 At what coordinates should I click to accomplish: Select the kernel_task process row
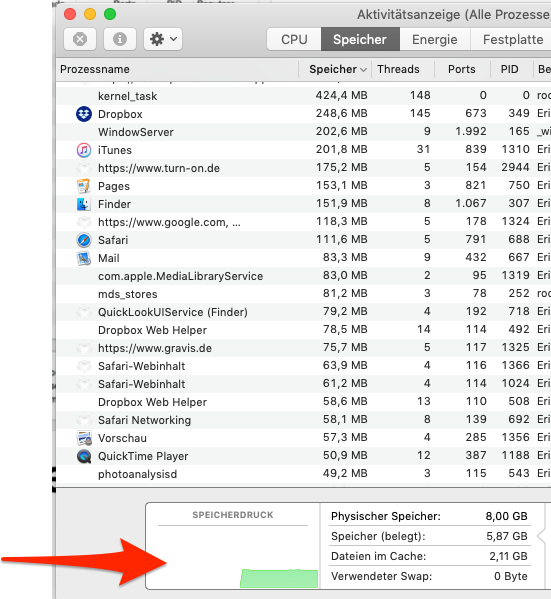click(x=303, y=96)
